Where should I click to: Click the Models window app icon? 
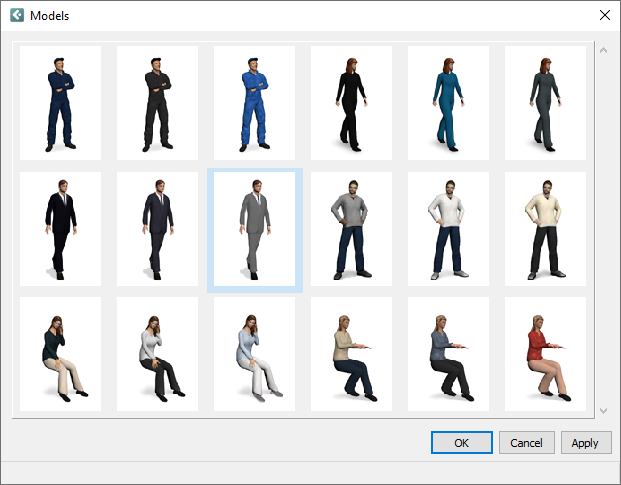16,15
